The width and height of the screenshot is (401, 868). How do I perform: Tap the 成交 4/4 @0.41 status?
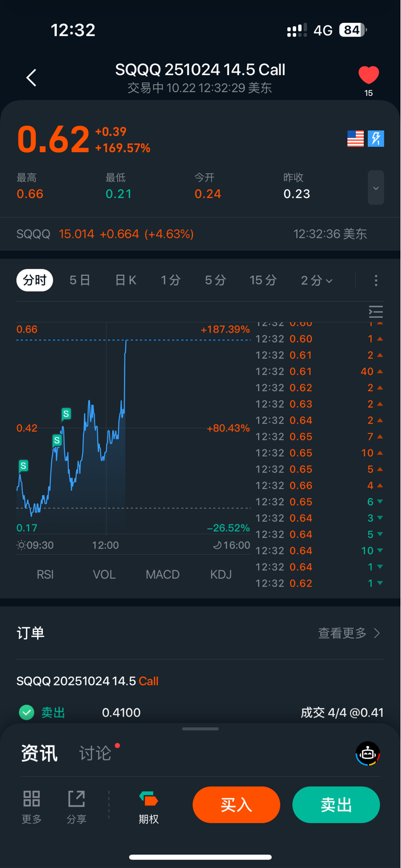(342, 713)
